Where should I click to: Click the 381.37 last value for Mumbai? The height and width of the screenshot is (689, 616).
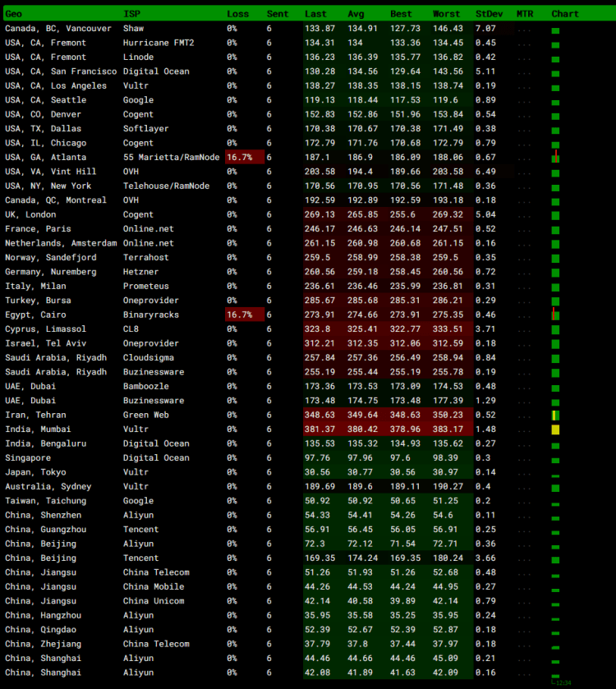point(319,429)
